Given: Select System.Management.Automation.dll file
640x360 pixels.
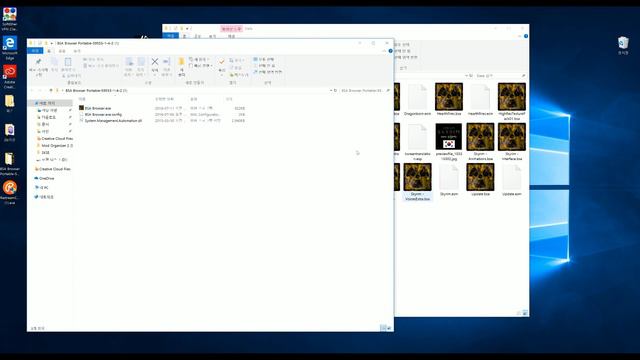Looking at the screenshot, I should 110,121.
